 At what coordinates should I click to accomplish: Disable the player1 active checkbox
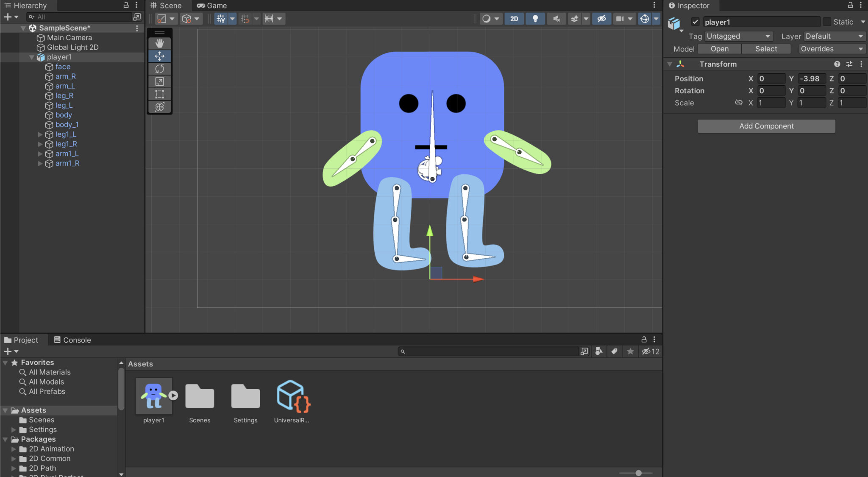pyautogui.click(x=695, y=22)
